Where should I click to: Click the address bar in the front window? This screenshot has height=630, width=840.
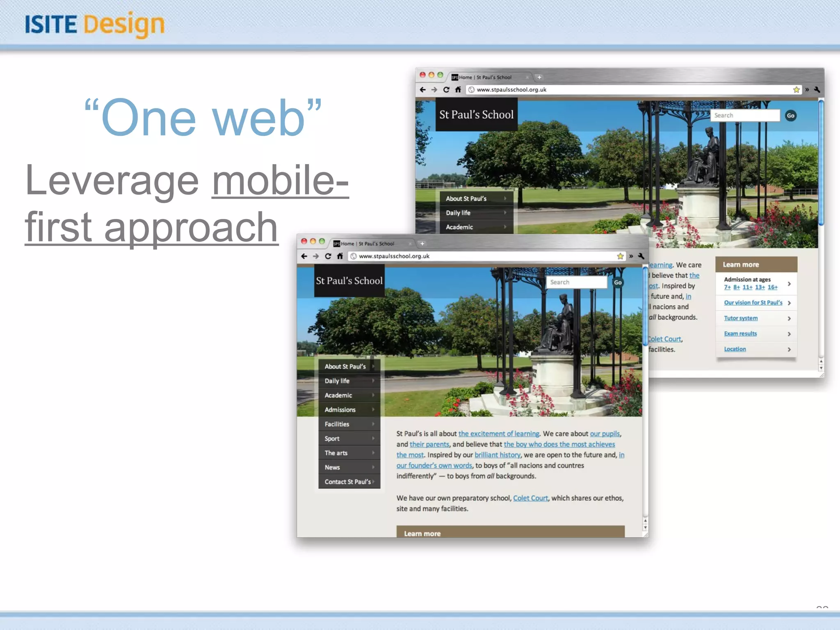487,256
